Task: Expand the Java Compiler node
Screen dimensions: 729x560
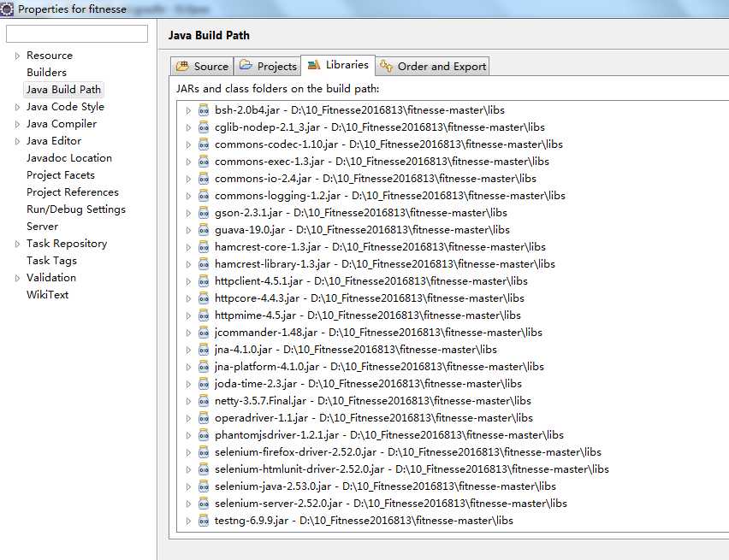Action: [17, 124]
